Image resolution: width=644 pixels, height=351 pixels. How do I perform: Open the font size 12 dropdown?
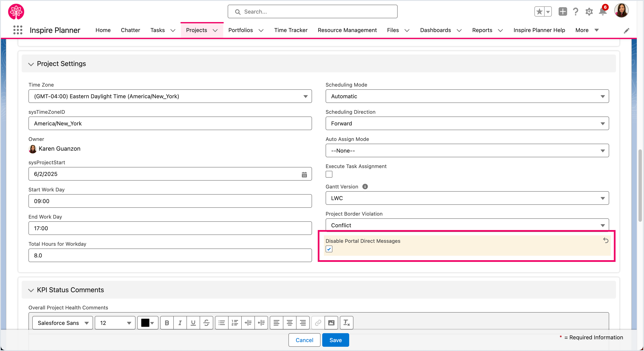[115, 323]
